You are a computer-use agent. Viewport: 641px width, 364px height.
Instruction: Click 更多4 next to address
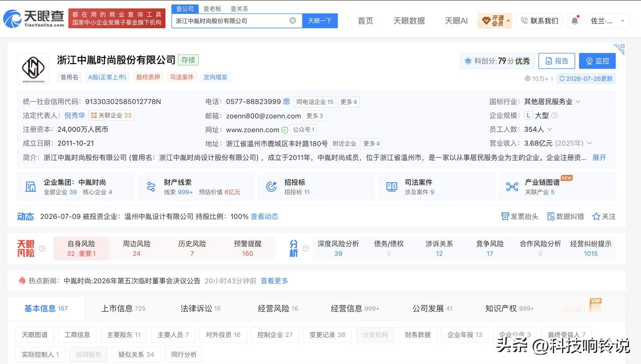click(x=372, y=144)
